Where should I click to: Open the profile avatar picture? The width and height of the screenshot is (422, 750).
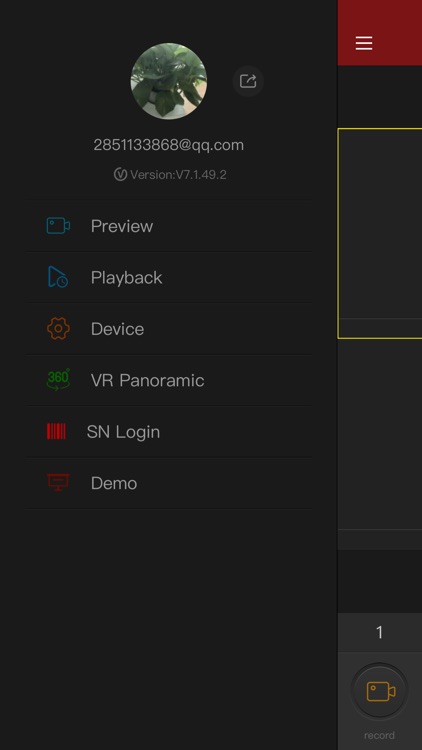tap(168, 81)
